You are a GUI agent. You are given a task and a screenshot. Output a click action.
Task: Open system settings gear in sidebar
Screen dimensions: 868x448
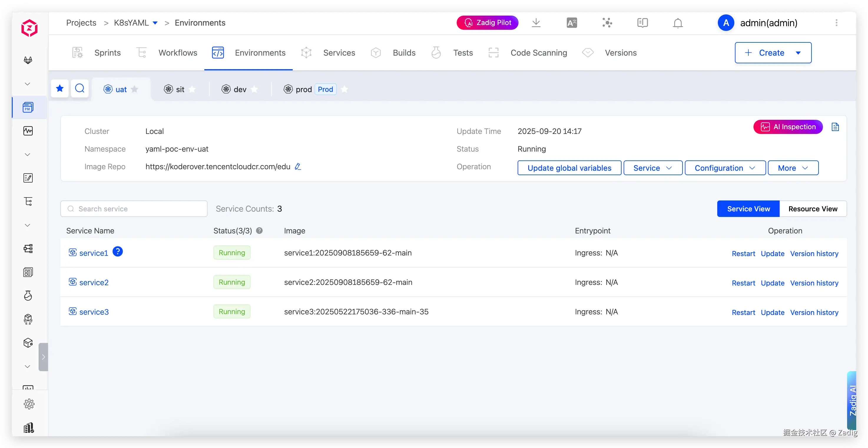(29, 404)
